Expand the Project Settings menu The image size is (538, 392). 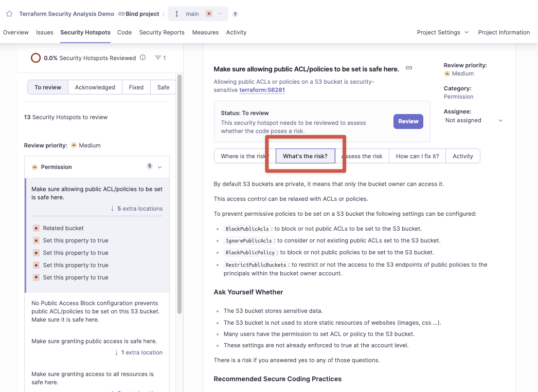pos(443,32)
